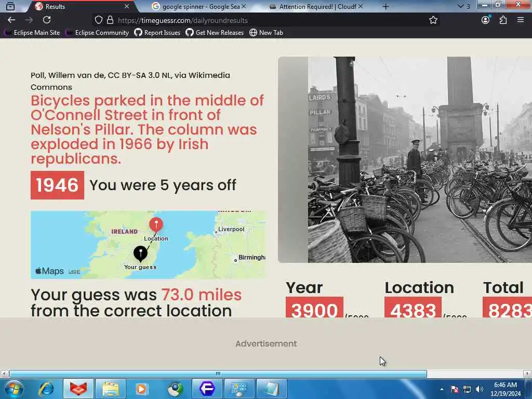Open a new tab with the plus
532x399 pixels.
coord(385,6)
